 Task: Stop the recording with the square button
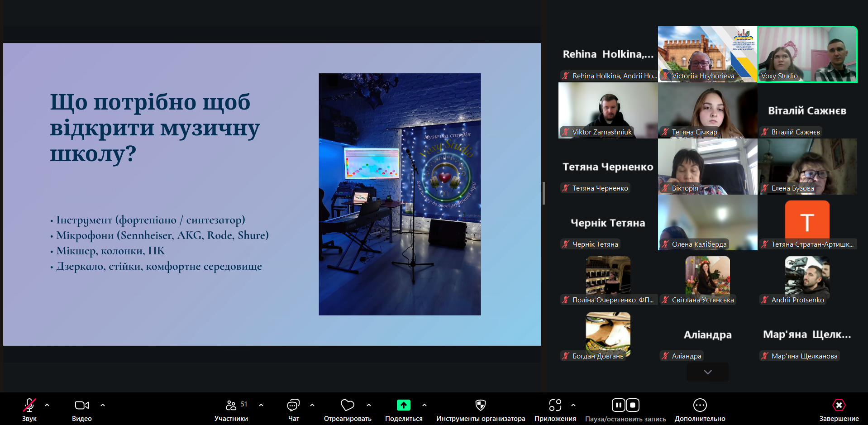tap(633, 405)
